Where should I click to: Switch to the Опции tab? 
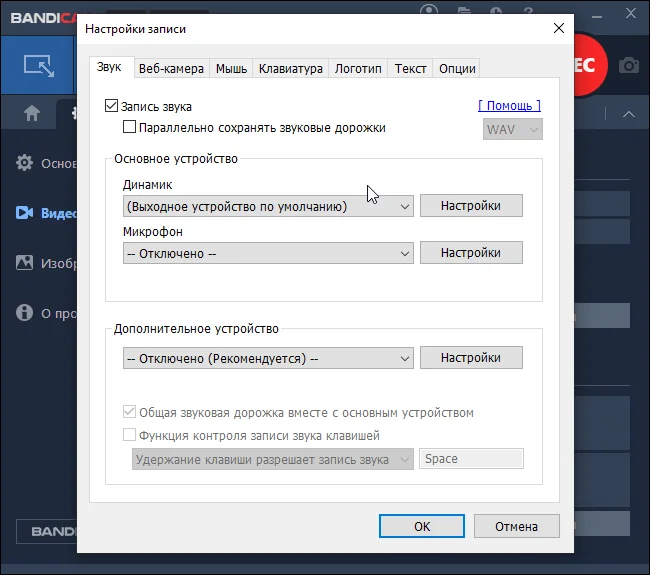point(457,68)
